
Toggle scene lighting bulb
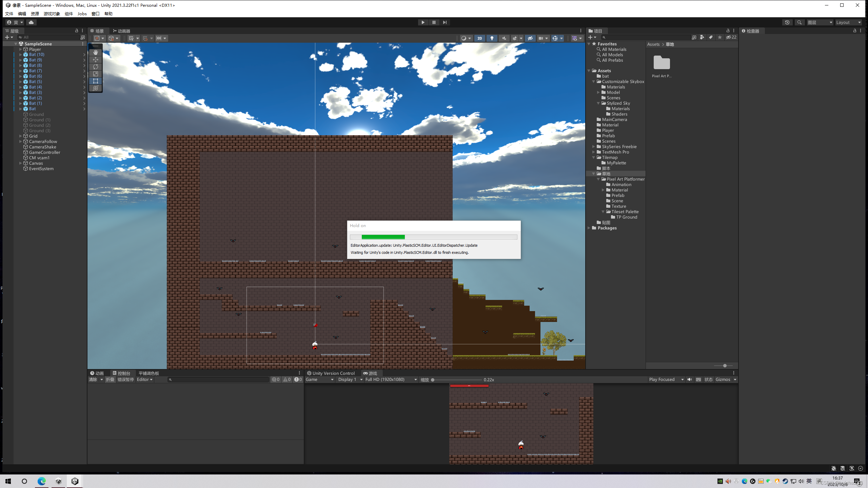[x=492, y=38]
